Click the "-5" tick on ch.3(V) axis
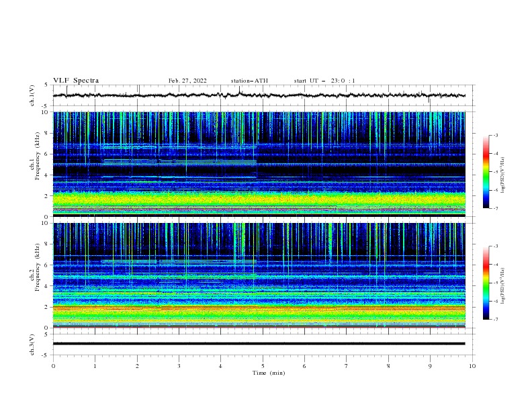The height and width of the screenshot is (411, 532). pyautogui.click(x=46, y=355)
